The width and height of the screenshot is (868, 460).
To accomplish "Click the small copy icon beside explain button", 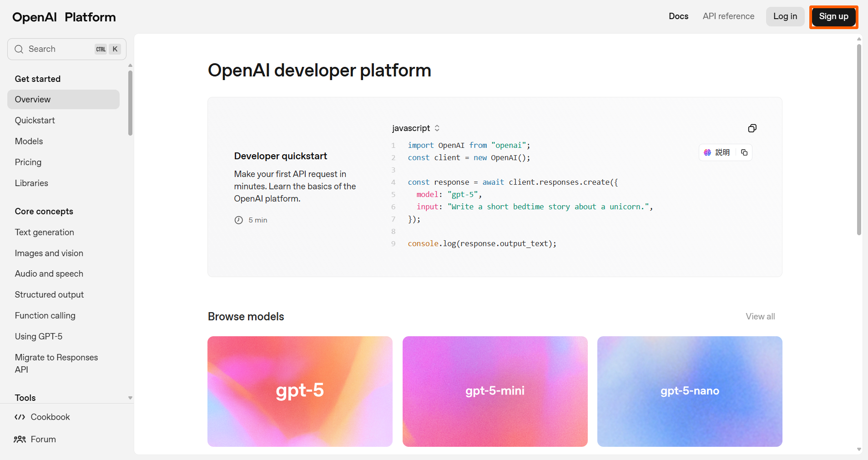I will (744, 152).
